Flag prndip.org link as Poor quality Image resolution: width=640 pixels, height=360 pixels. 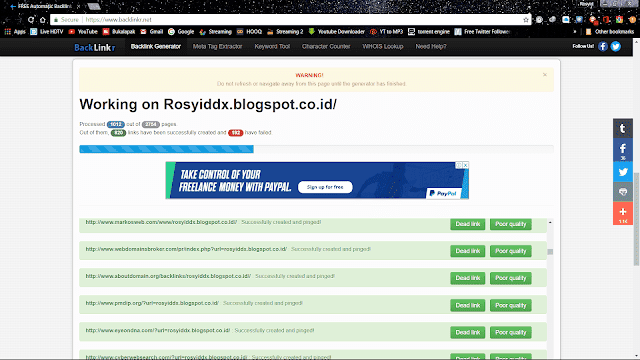pyautogui.click(x=511, y=305)
